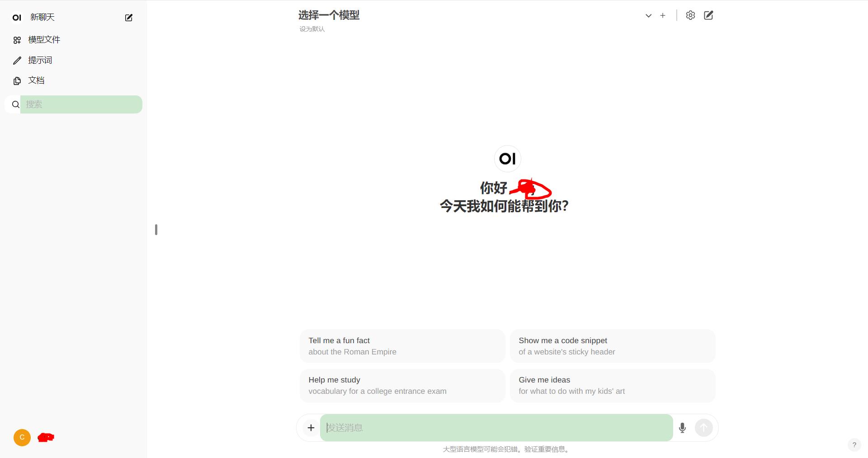
Task: Click the 模型文件 grid icon
Action: (17, 40)
